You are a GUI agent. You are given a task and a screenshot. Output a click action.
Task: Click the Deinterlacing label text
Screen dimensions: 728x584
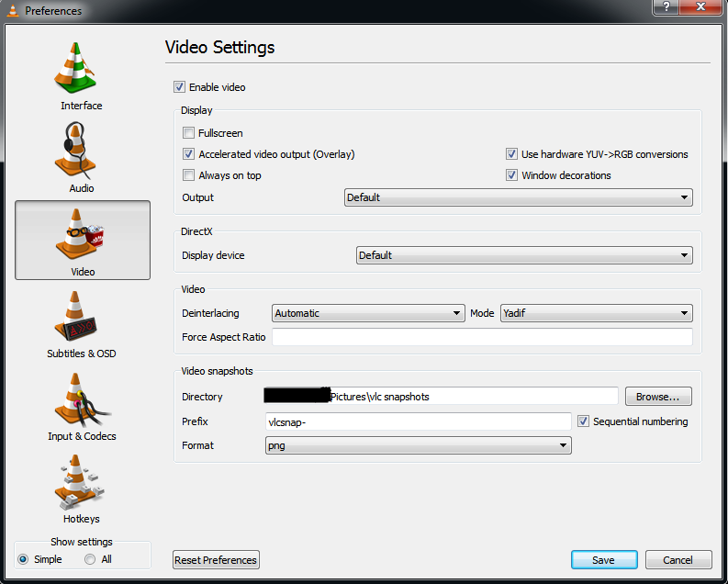(210, 313)
